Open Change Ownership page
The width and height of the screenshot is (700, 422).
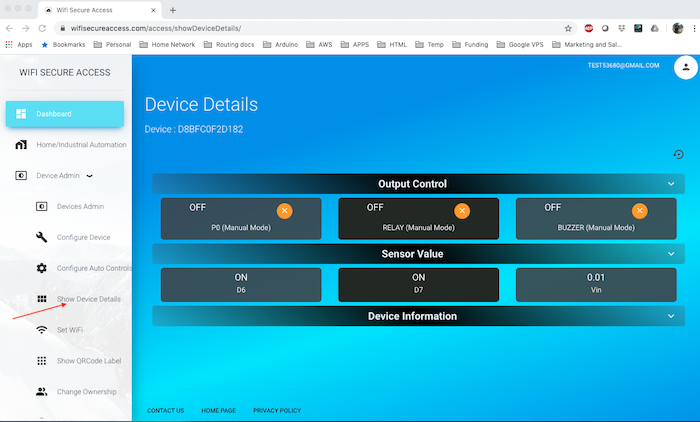(x=87, y=392)
